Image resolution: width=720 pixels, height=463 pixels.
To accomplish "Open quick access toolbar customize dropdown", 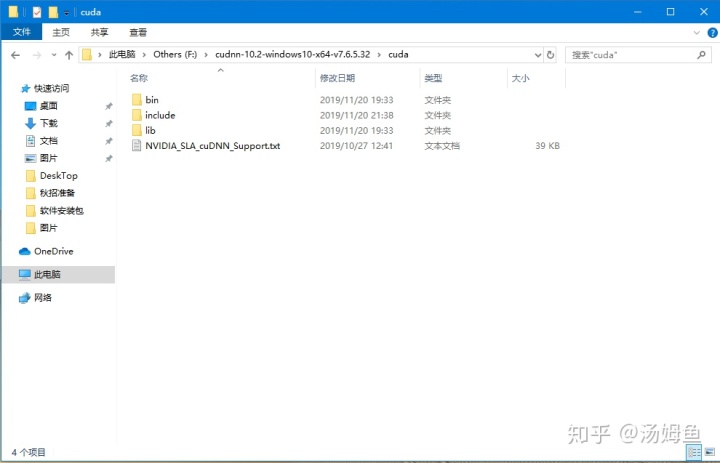I will click(67, 13).
